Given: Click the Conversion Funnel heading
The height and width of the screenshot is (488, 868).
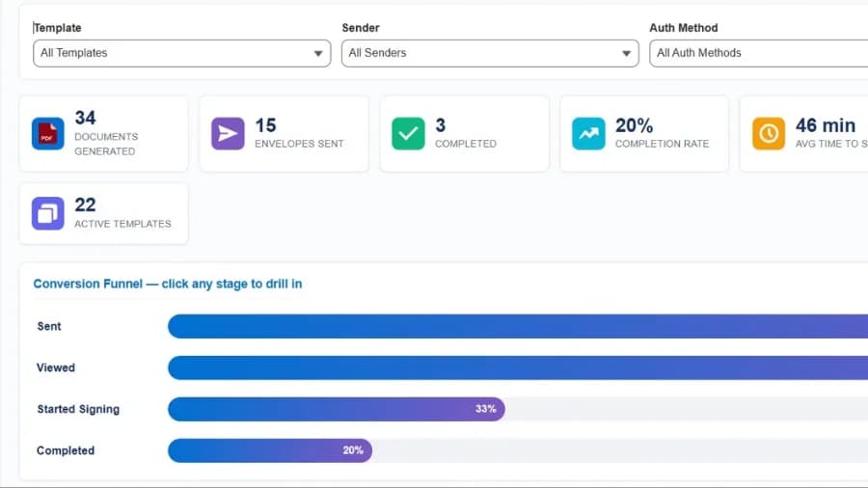Looking at the screenshot, I should [168, 284].
